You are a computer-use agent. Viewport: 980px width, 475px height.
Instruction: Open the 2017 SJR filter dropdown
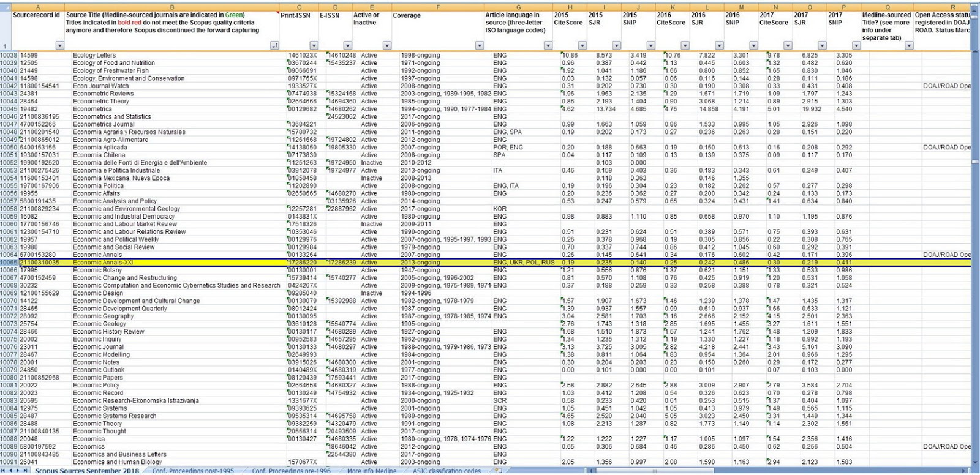822,45
